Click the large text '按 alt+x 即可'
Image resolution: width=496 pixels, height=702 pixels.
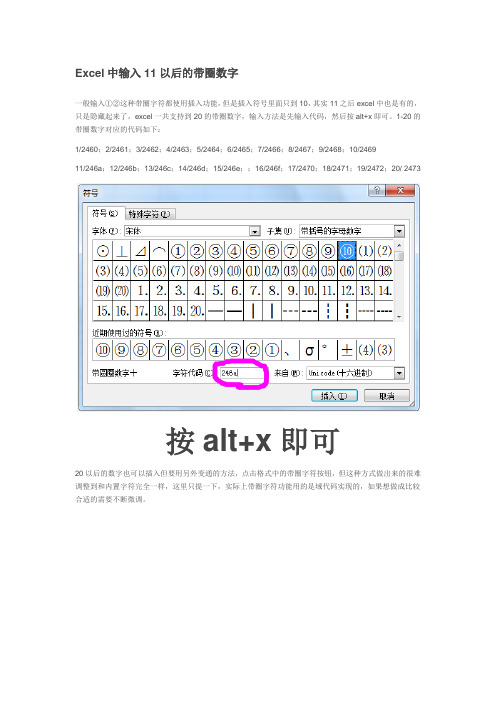click(252, 441)
